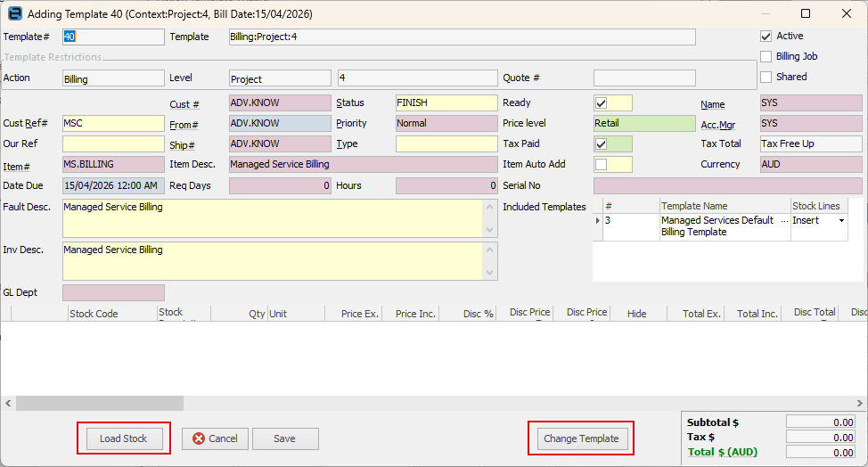Click the horizontal scrollbar left arrow
Screen dimensions: 868x467
pyautogui.click(x=8, y=404)
